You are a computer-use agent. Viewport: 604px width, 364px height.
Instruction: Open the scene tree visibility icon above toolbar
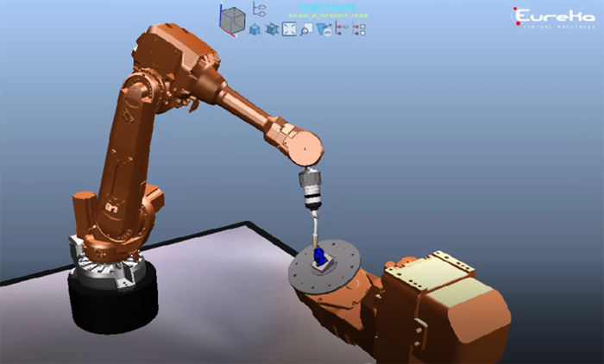pos(258,8)
